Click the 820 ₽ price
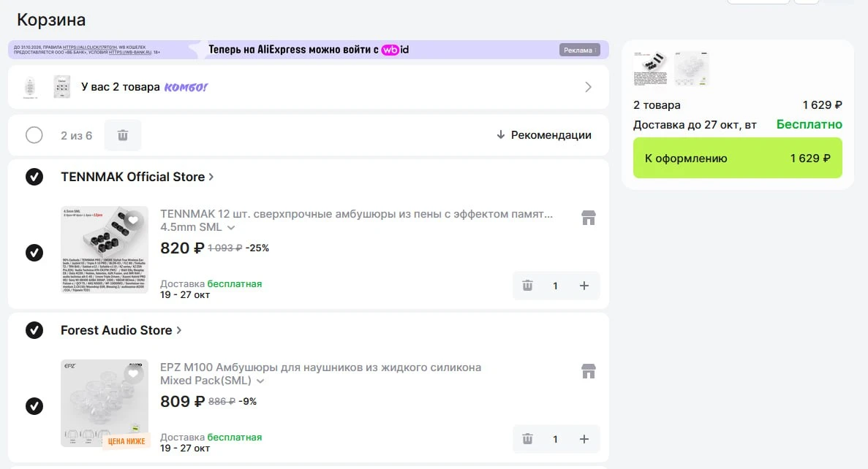The height and width of the screenshot is (469, 868). pyautogui.click(x=182, y=248)
